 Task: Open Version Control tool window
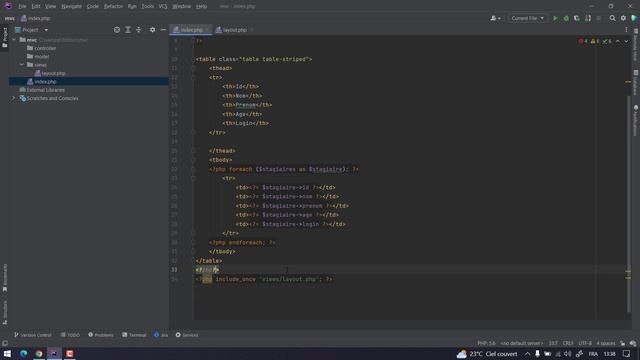tap(33, 335)
